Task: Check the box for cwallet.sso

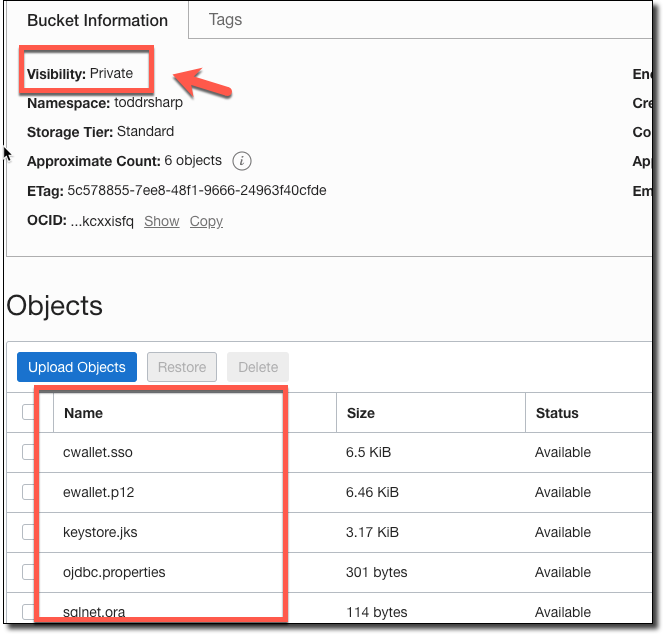Action: 29,452
